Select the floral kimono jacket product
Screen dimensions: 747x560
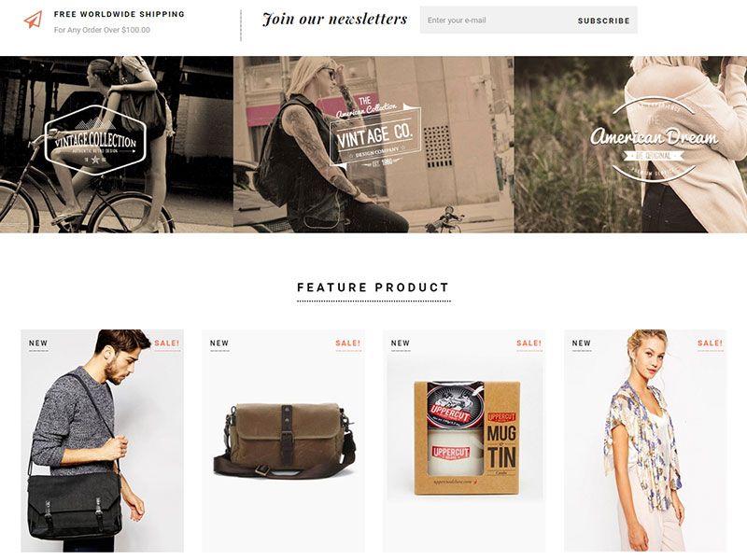click(645, 441)
